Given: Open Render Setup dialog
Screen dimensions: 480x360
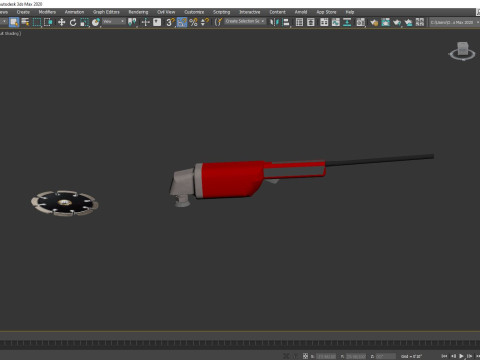Looking at the screenshot, I should coord(374,22).
